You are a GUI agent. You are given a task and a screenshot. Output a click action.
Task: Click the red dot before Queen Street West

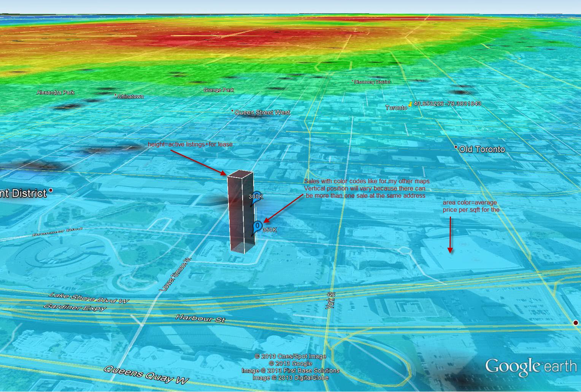(232, 111)
